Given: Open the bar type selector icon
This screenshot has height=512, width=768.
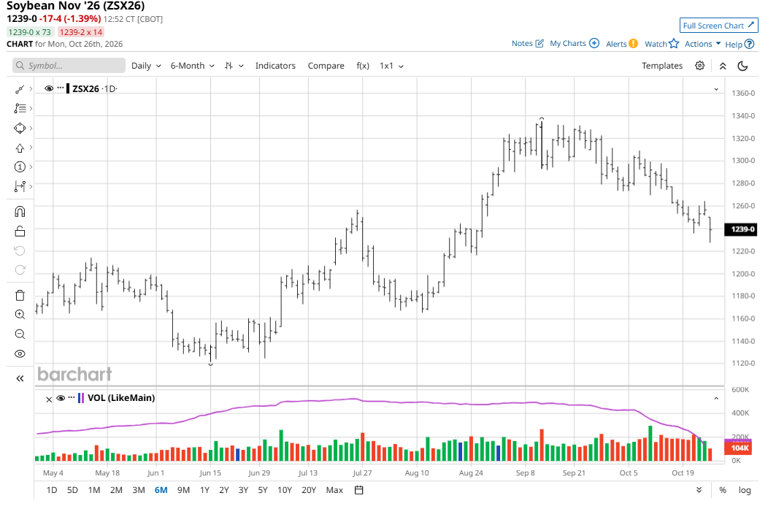Looking at the screenshot, I should point(234,66).
